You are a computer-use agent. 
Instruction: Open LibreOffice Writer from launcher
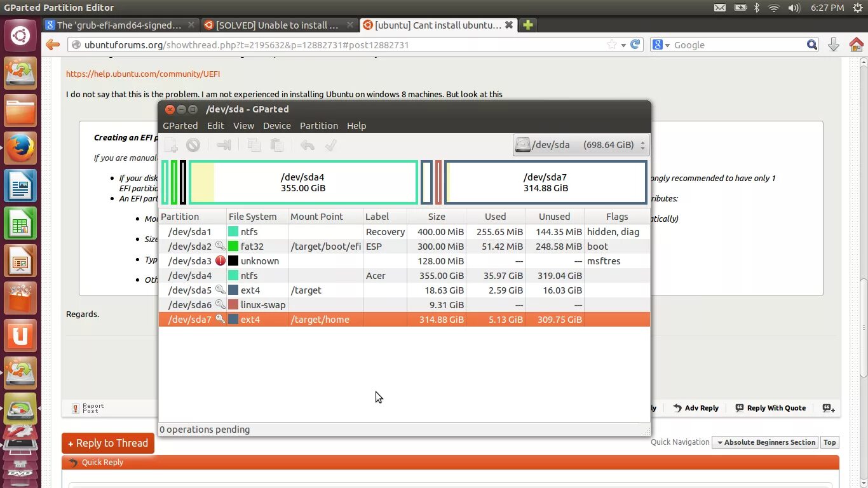[20, 186]
